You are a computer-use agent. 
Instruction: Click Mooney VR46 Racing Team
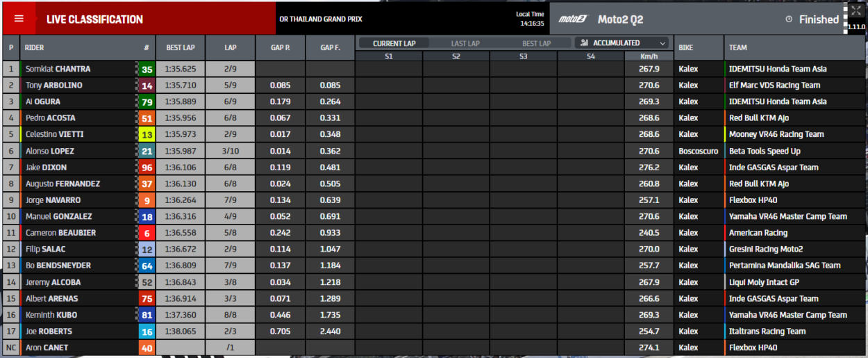point(776,134)
